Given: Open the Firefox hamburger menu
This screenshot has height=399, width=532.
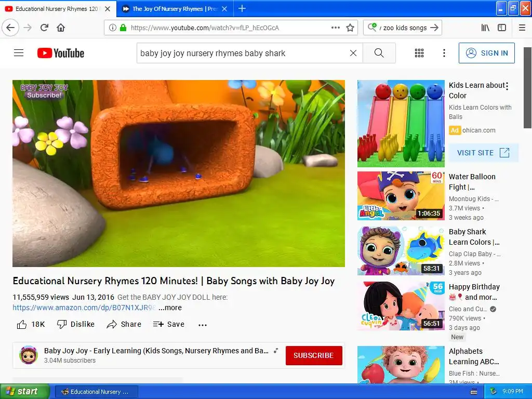Looking at the screenshot, I should pyautogui.click(x=522, y=28).
